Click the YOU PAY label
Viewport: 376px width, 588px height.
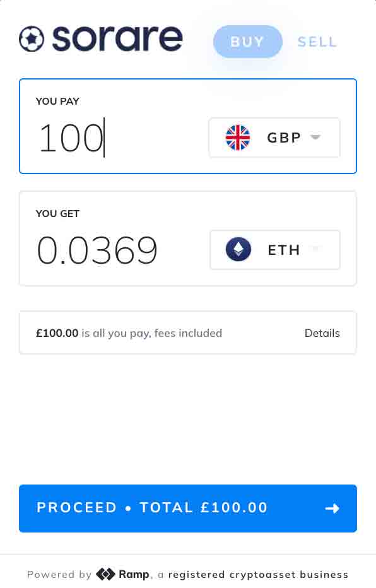coord(57,101)
